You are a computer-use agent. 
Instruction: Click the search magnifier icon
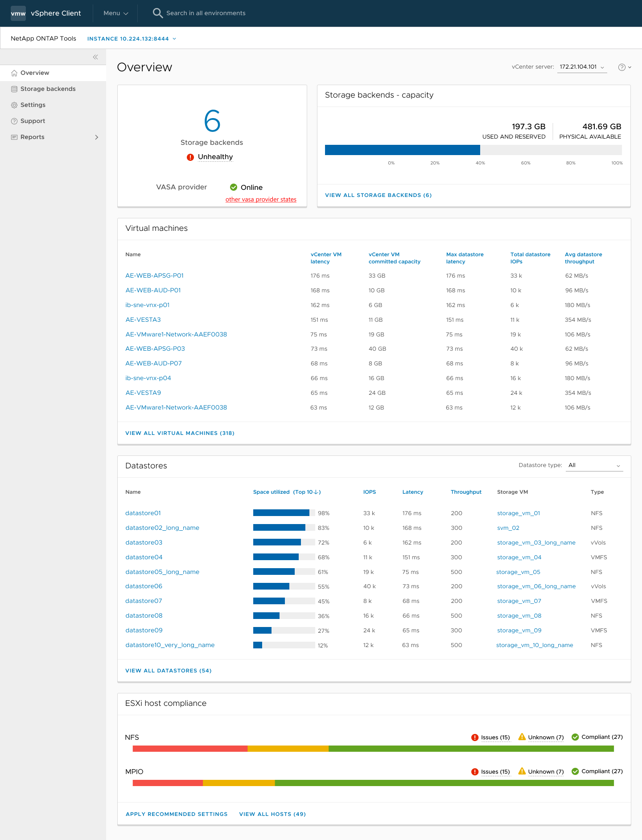tap(157, 13)
